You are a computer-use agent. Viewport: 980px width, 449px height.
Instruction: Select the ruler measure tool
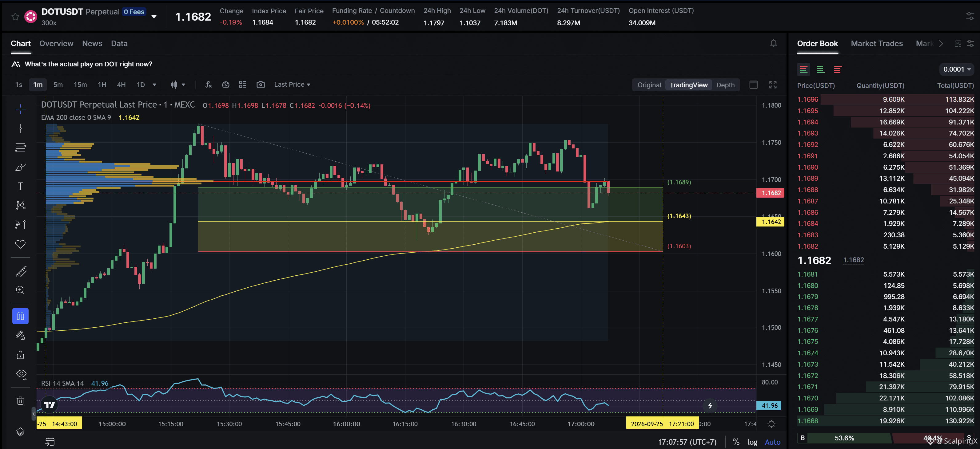click(x=21, y=271)
